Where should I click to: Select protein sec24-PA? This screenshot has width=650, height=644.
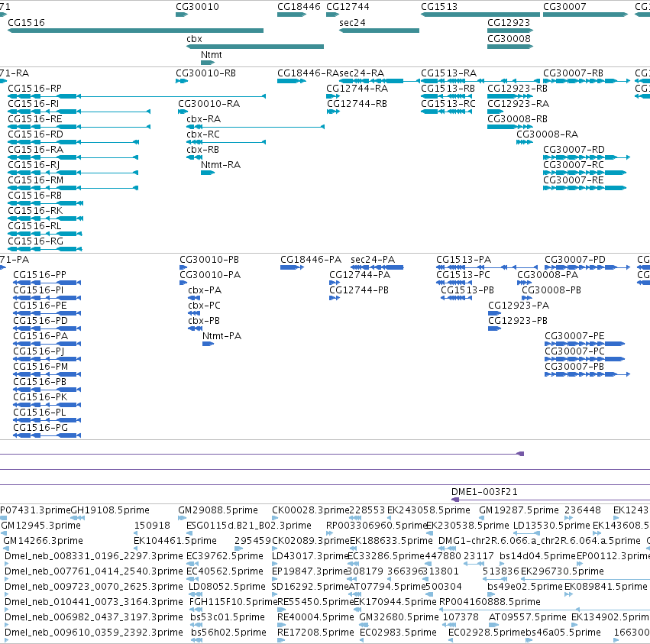click(x=377, y=267)
